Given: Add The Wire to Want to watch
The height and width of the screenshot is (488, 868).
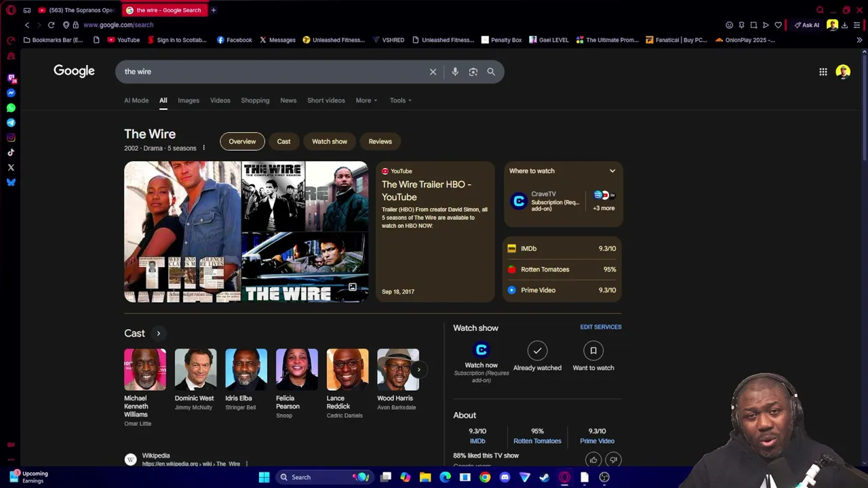Looking at the screenshot, I should (593, 357).
